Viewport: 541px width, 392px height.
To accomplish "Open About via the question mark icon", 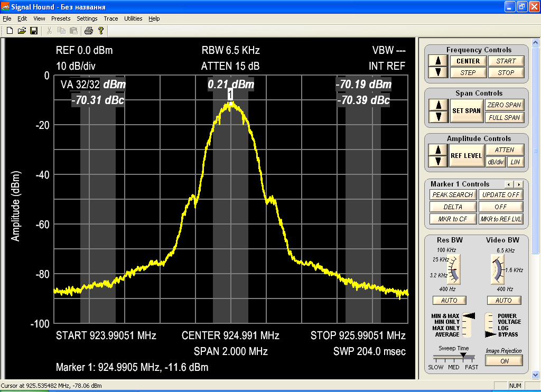I will [x=101, y=31].
